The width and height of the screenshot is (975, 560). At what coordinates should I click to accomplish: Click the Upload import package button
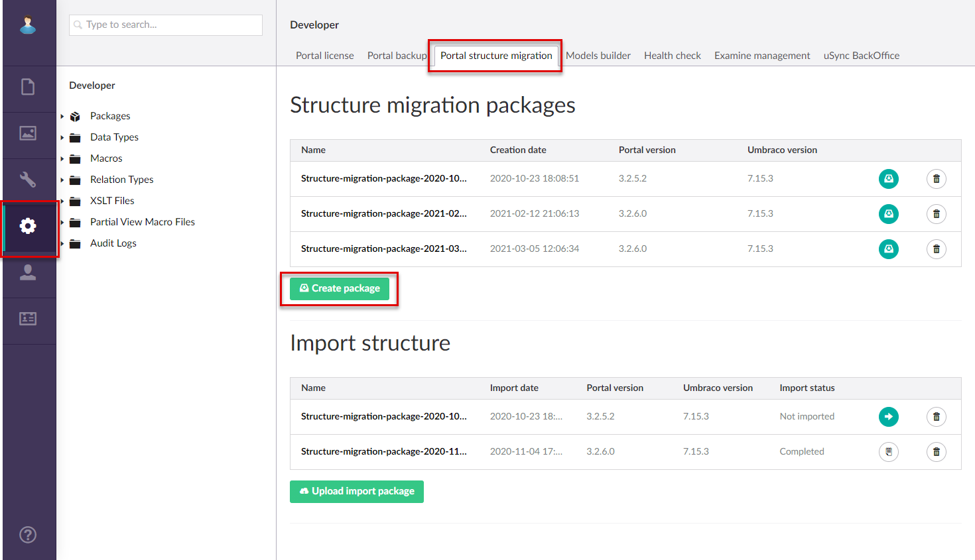click(356, 492)
